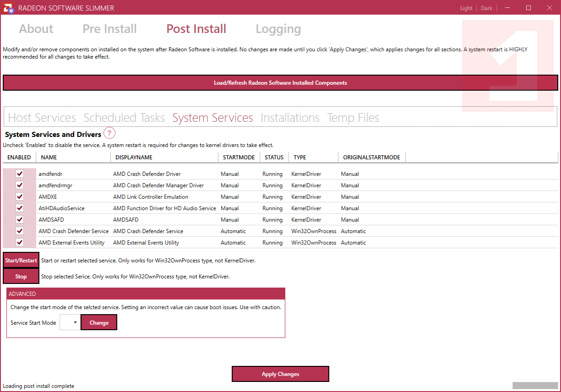The width and height of the screenshot is (561, 392).
Task: Select the 'AMD Link Controller Emulation' cell
Action: coord(151,197)
